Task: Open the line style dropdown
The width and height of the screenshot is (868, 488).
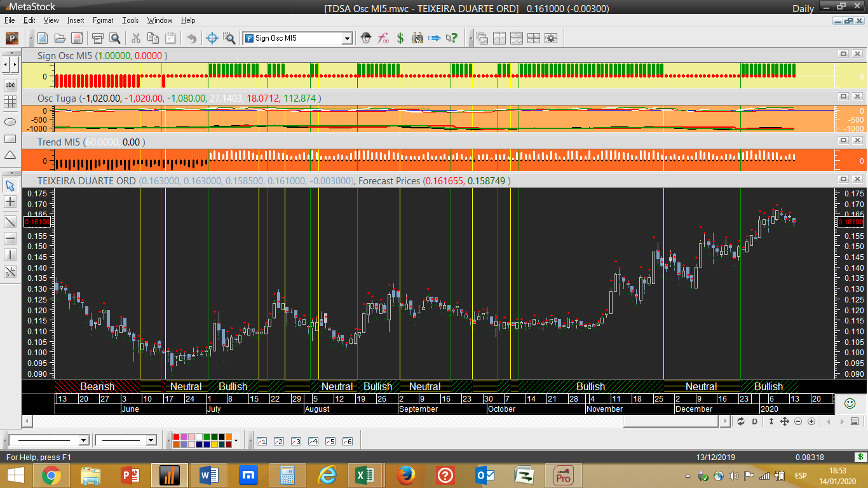Action: [x=83, y=440]
